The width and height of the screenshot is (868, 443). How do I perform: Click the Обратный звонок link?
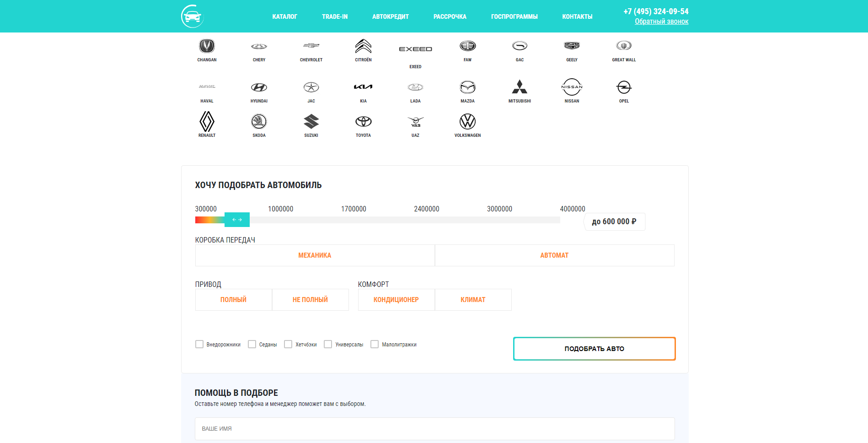click(661, 22)
